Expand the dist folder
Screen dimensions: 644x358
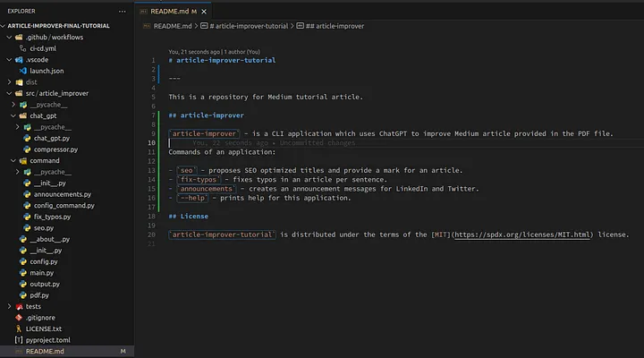tap(9, 81)
